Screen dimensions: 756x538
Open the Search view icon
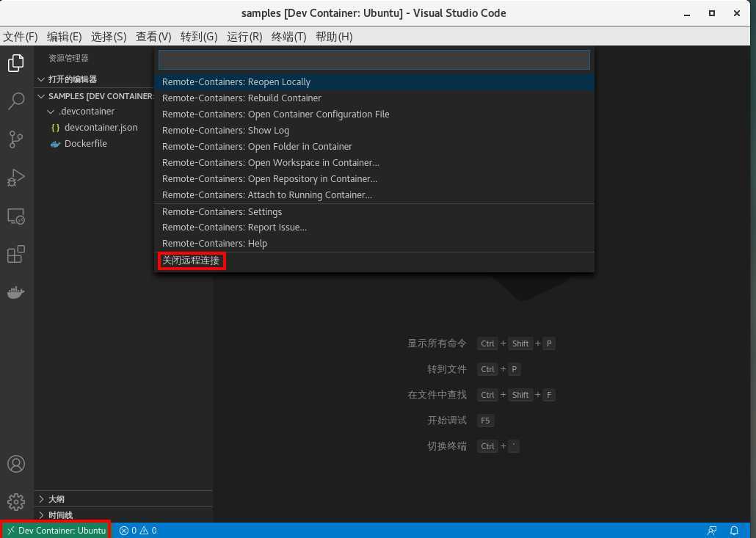[16, 101]
